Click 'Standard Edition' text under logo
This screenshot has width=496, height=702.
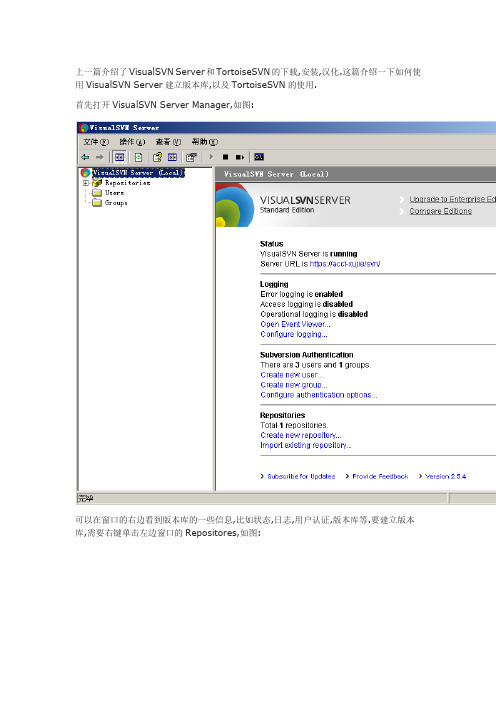287,210
